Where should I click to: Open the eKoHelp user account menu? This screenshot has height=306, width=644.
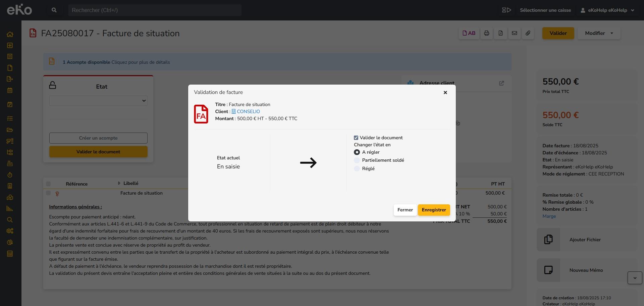tap(607, 10)
